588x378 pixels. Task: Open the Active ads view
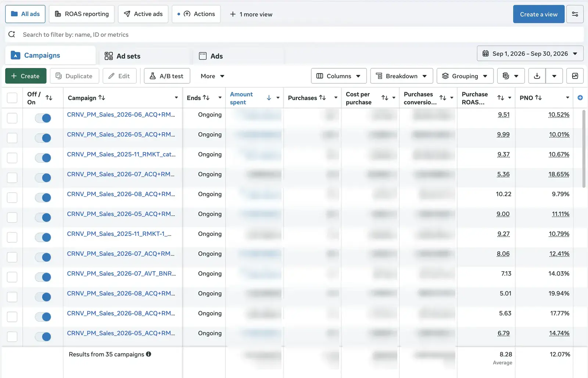pyautogui.click(x=143, y=14)
